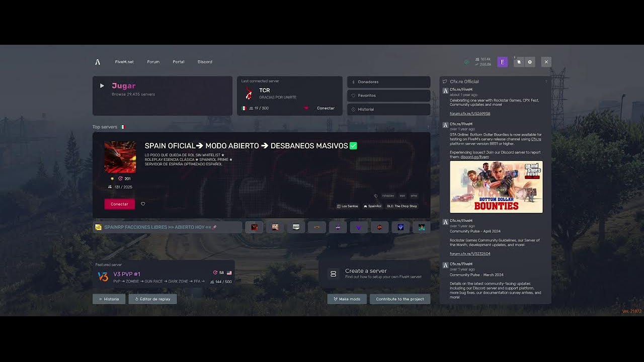Screen dimensions: 644x362
Task: Click the green service status check icon
Action: 466,62
